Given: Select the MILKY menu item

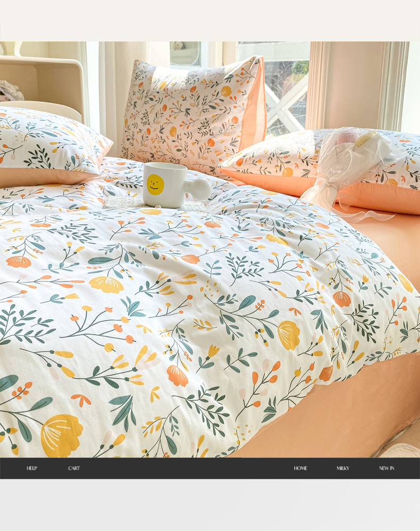Looking at the screenshot, I should point(343,468).
